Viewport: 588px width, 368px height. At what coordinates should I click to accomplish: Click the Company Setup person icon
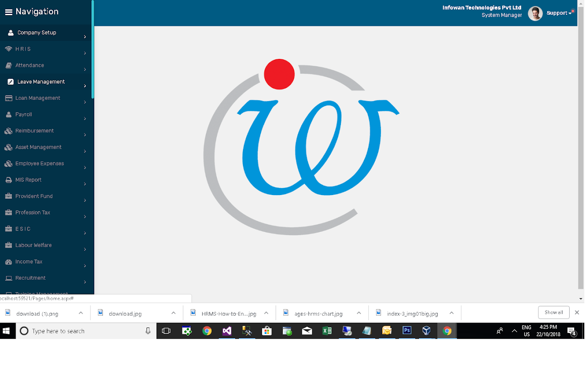[x=11, y=33]
